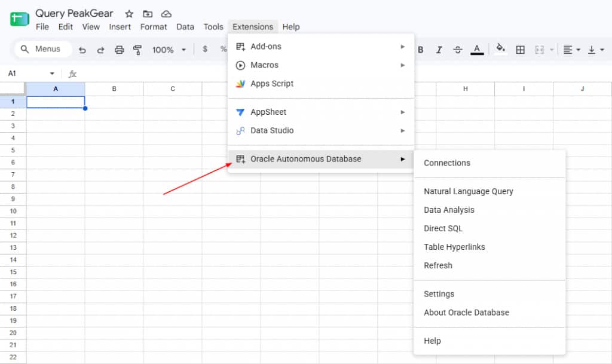Open the File menu
Screen dimensions: 612x364
click(x=42, y=27)
